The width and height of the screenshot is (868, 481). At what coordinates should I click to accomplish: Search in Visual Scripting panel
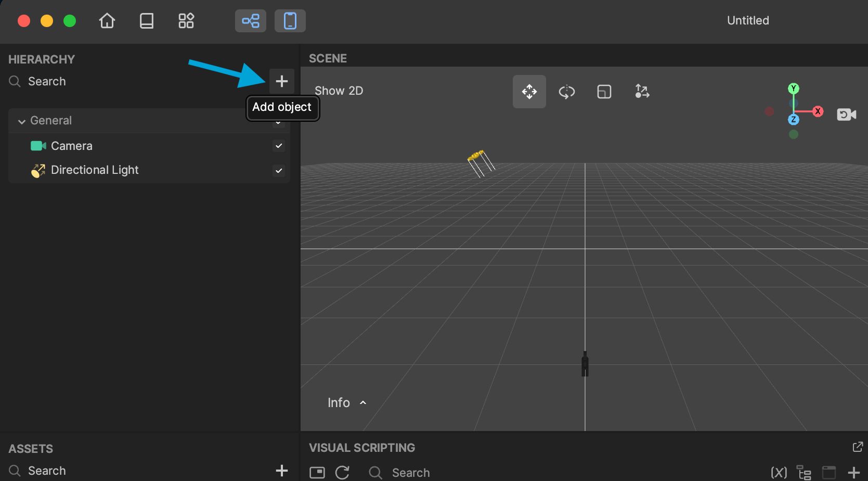click(x=411, y=473)
